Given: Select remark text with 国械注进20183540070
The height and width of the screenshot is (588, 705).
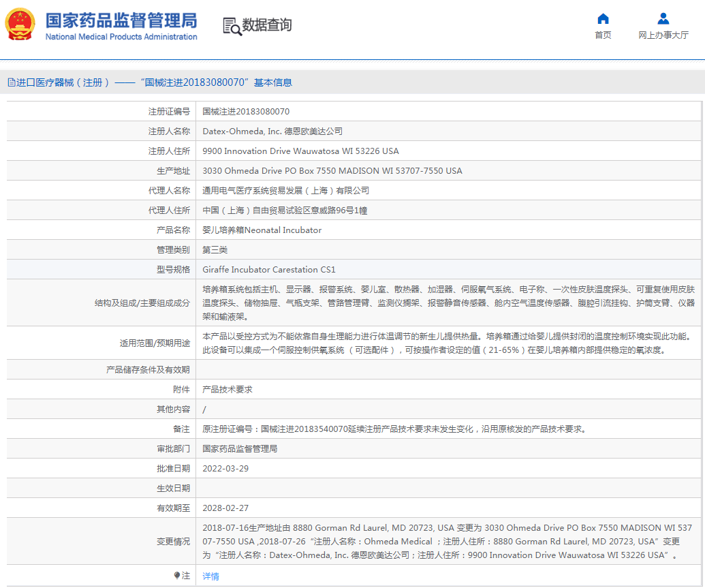Looking at the screenshot, I should click(x=396, y=429).
